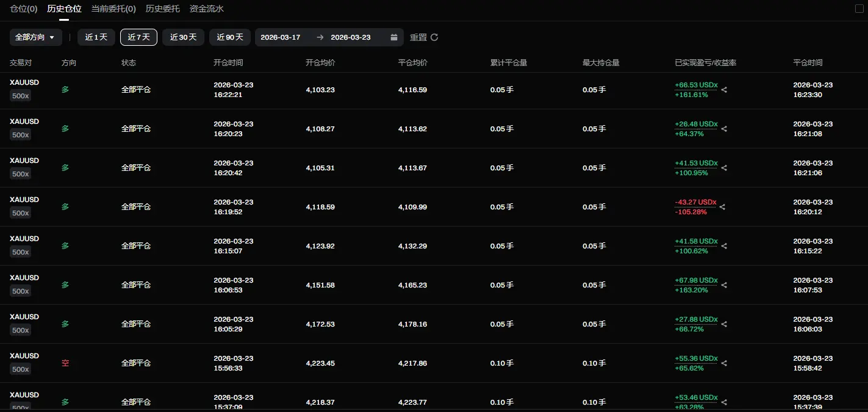Click open price 4,218.37
This screenshot has width=868, height=412.
pos(320,402)
